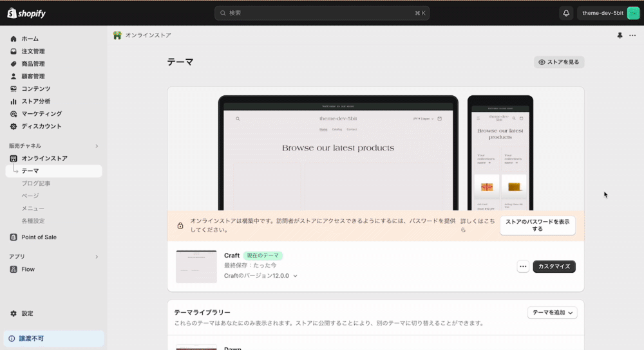
Task: Click the Shopify logo
Action: (26, 13)
